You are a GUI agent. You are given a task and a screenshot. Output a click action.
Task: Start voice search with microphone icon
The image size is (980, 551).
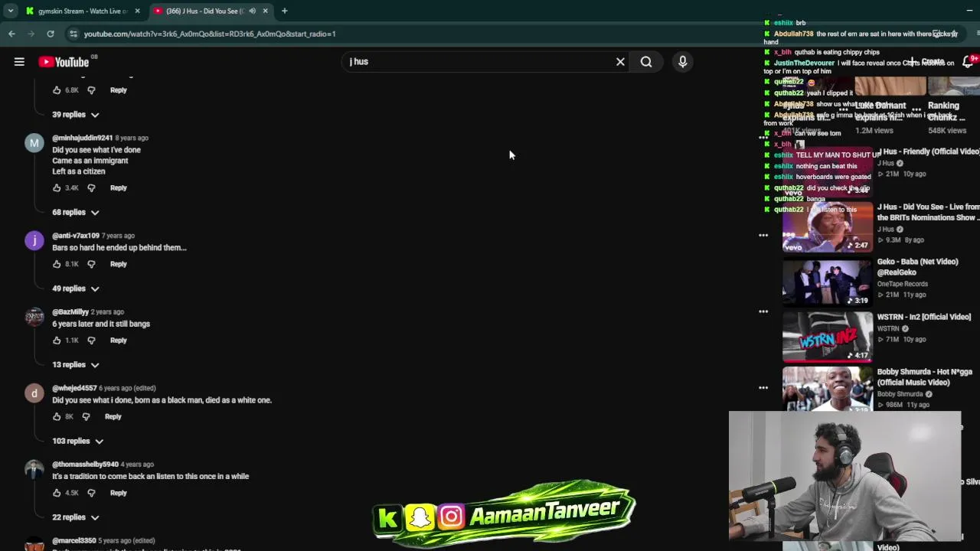pyautogui.click(x=683, y=62)
